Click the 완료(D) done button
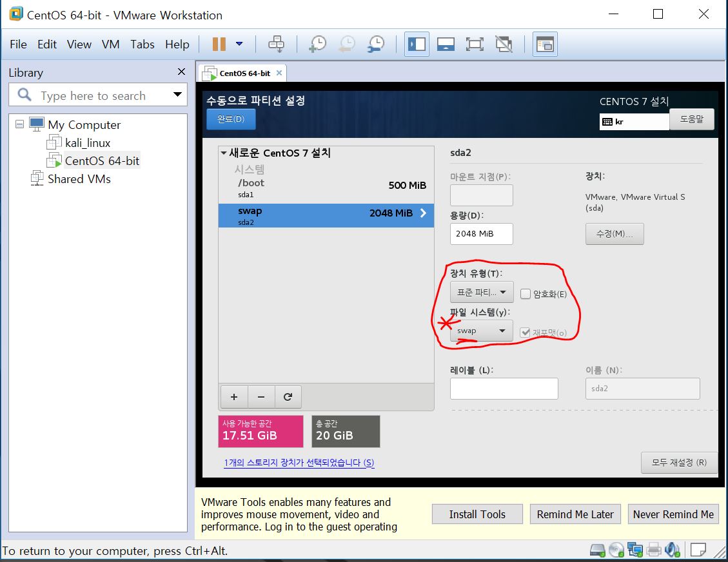728x562 pixels. [x=231, y=119]
